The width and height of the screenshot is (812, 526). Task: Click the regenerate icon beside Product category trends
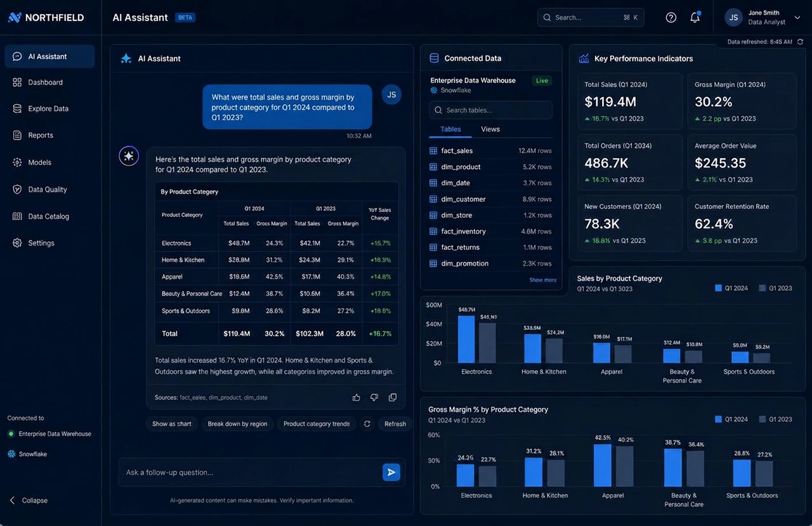coord(367,424)
